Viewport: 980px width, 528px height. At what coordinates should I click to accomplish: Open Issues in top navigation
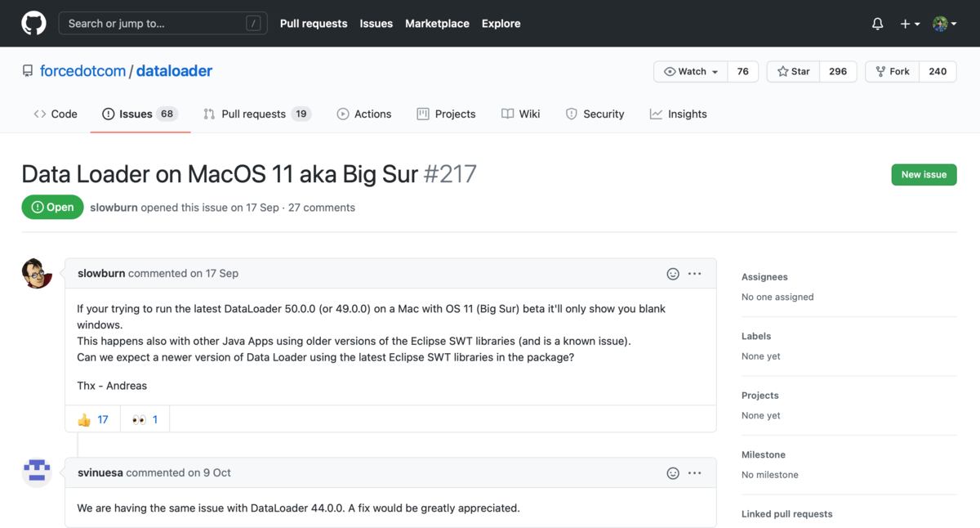(x=376, y=24)
